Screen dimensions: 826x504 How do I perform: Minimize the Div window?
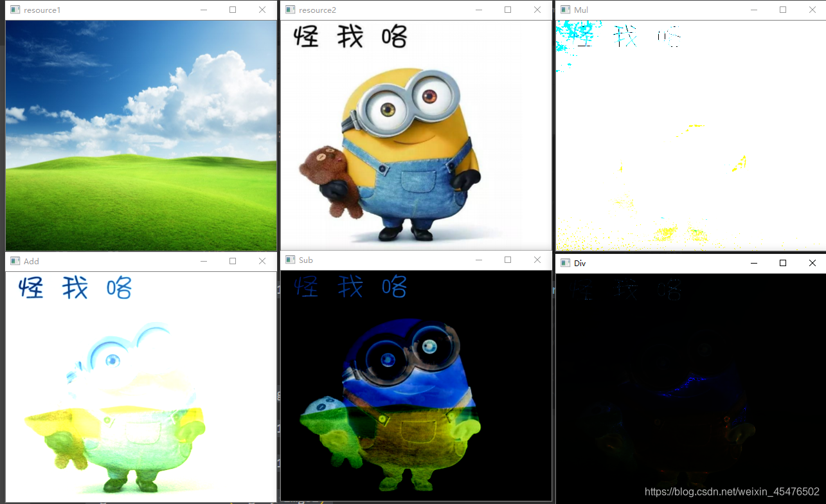[x=753, y=263]
